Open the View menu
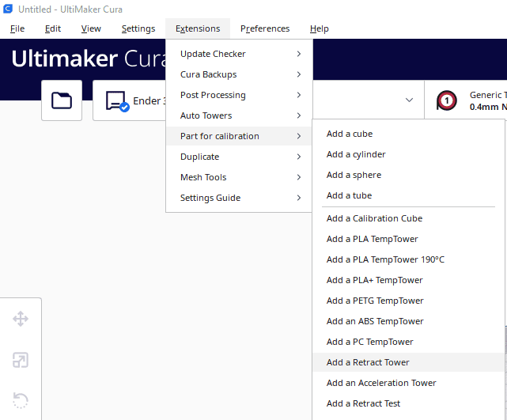507x420 pixels. point(91,28)
